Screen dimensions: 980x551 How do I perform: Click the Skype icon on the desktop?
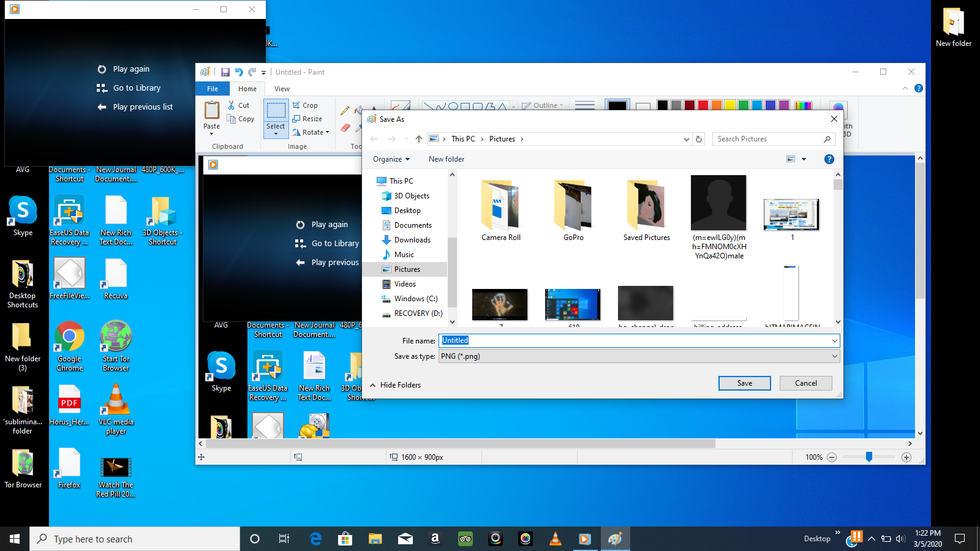pos(23,216)
